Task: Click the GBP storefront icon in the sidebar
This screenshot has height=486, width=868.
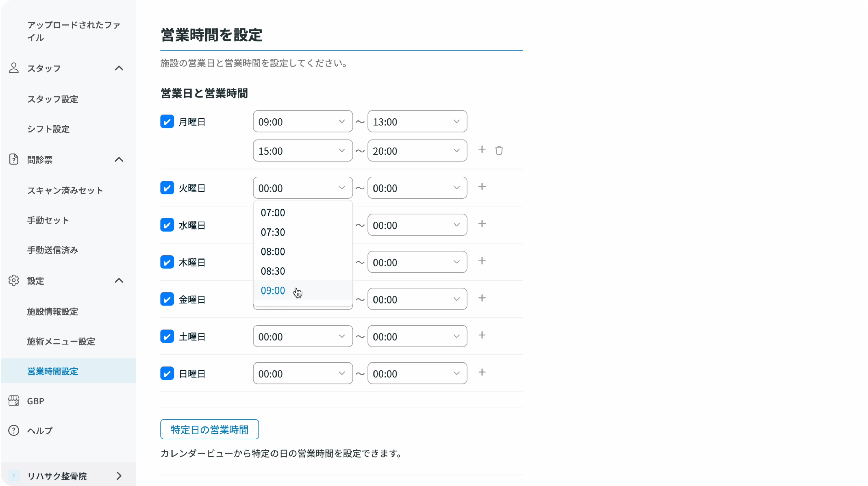Action: 13,401
